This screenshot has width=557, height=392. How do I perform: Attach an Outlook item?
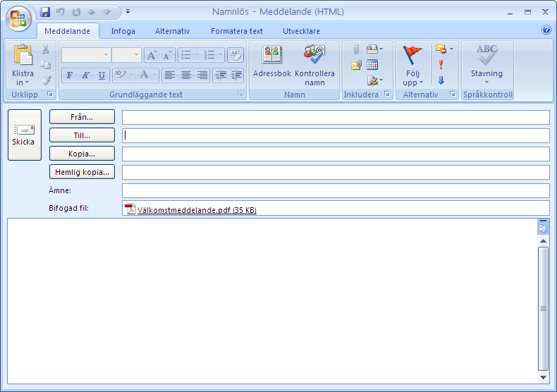356,65
